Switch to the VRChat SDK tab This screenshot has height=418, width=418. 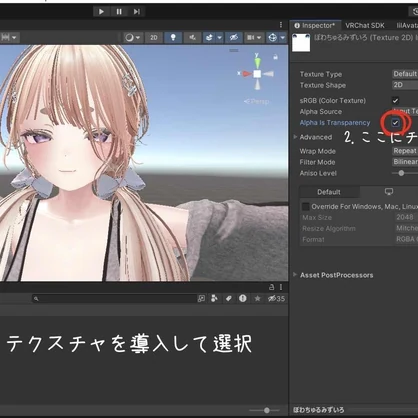[365, 26]
